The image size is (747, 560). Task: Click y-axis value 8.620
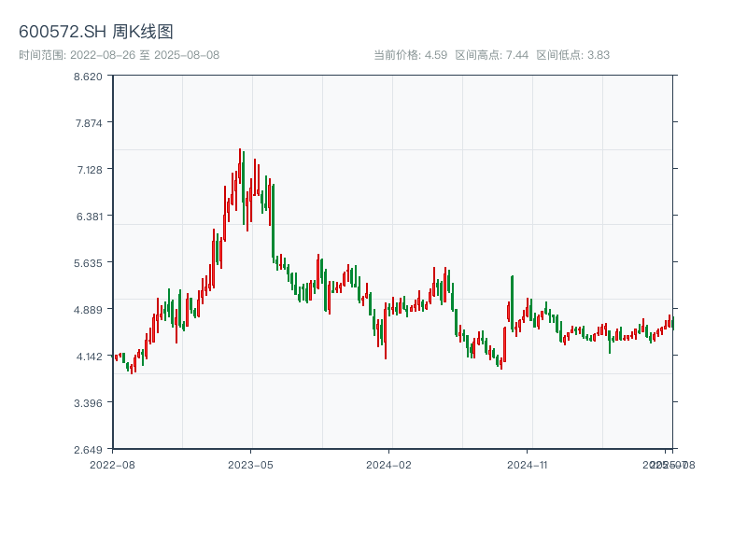tap(88, 77)
